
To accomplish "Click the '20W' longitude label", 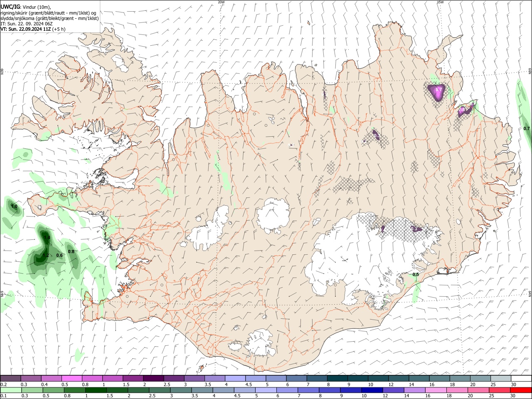I will [x=221, y=2].
